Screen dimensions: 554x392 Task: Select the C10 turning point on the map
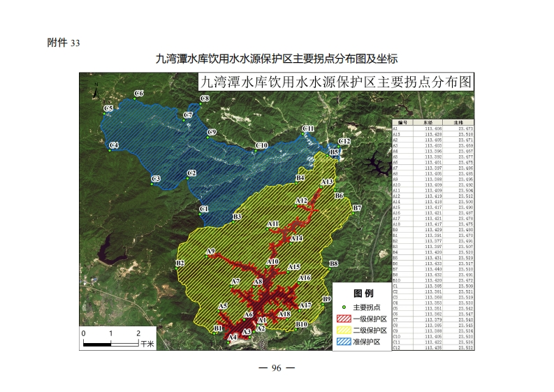point(256,150)
